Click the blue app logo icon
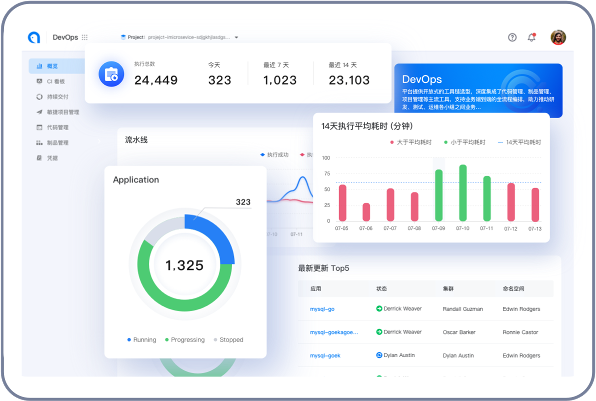The width and height of the screenshot is (596, 401). [34, 37]
